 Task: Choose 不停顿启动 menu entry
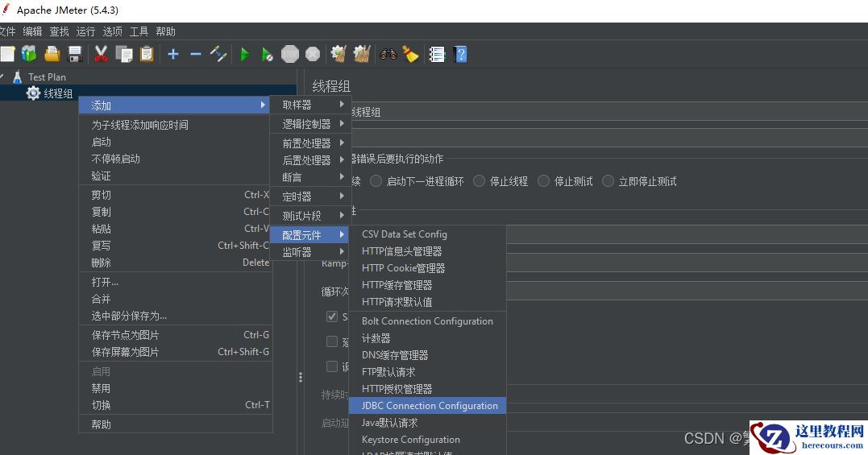click(x=176, y=159)
